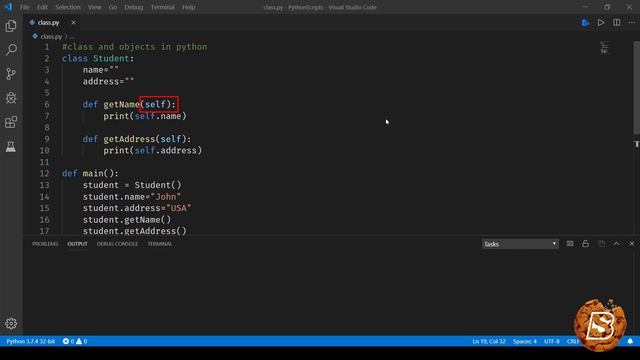640x360 pixels.
Task: Open the File menu
Action: 25,7
